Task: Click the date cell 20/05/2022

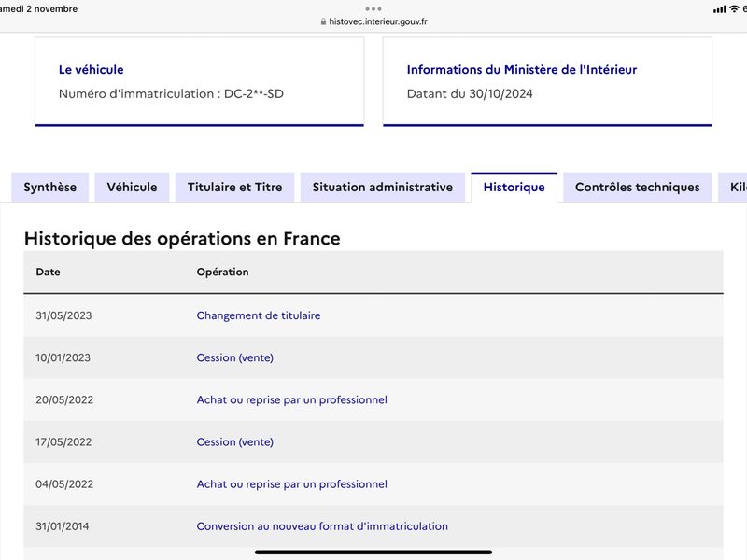Action: point(64,399)
